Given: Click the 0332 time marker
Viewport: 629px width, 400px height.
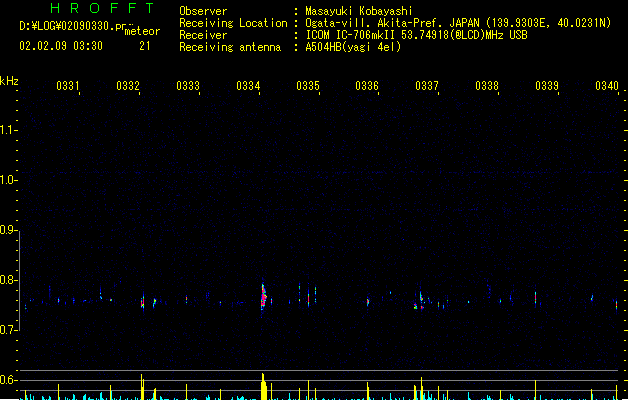Looking at the screenshot, I should pos(128,85).
